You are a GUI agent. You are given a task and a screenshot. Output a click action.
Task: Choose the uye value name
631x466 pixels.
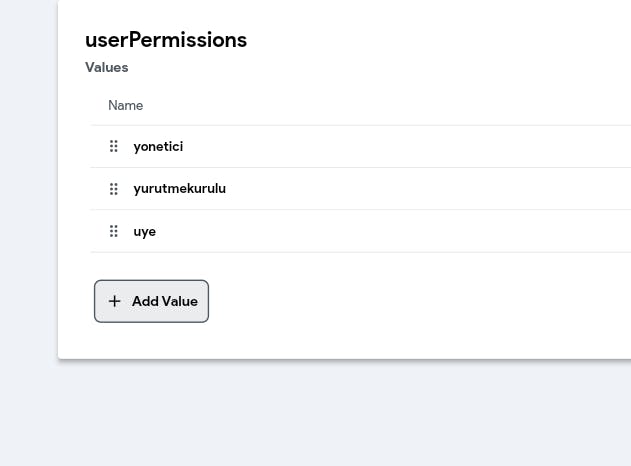click(x=144, y=232)
